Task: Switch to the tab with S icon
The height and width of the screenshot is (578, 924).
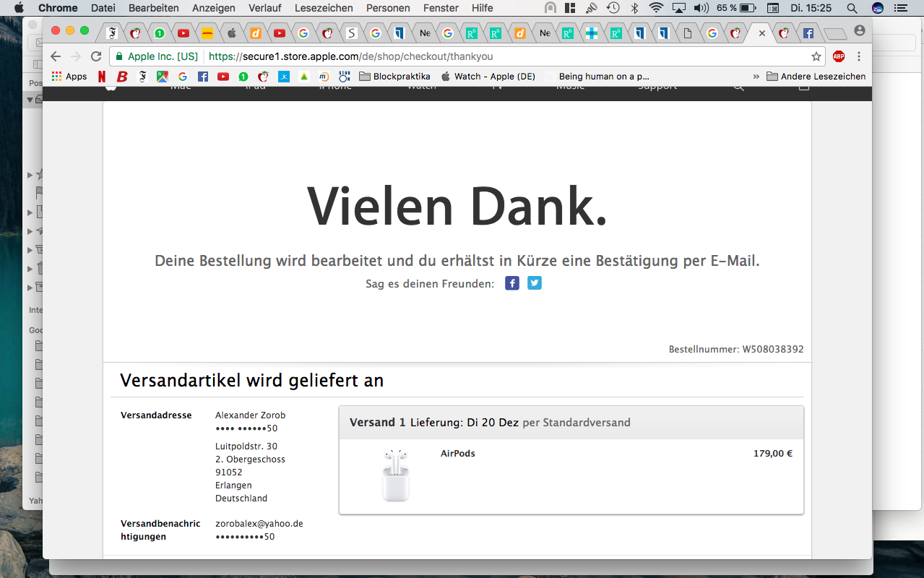Action: (x=351, y=33)
